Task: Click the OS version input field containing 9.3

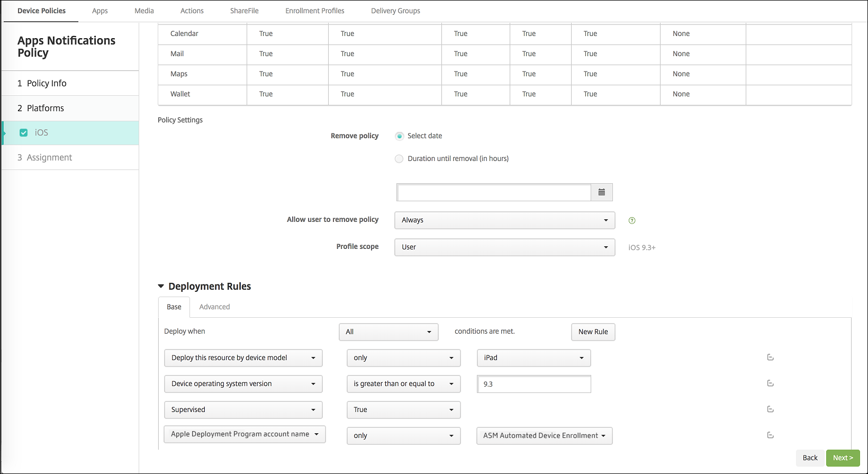Action: click(x=534, y=384)
